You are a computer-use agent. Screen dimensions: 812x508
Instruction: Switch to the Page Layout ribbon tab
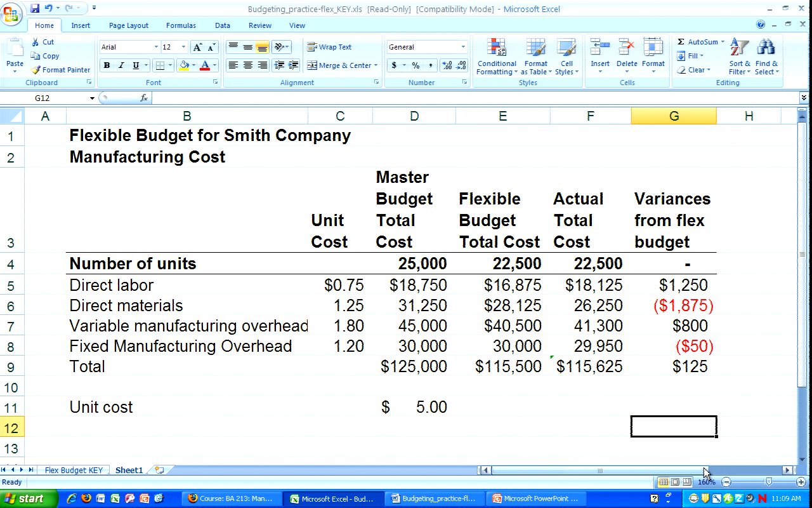pyautogui.click(x=128, y=25)
